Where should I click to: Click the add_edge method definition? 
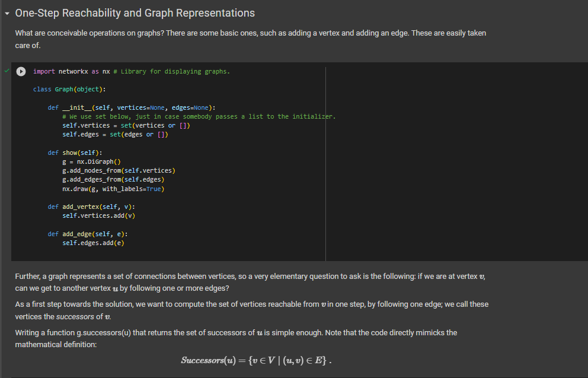[x=86, y=234]
